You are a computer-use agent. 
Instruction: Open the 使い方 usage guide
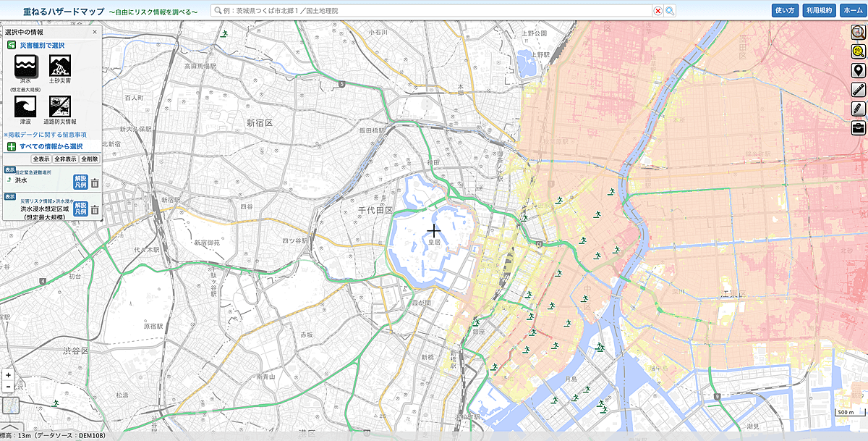pyautogui.click(x=785, y=11)
